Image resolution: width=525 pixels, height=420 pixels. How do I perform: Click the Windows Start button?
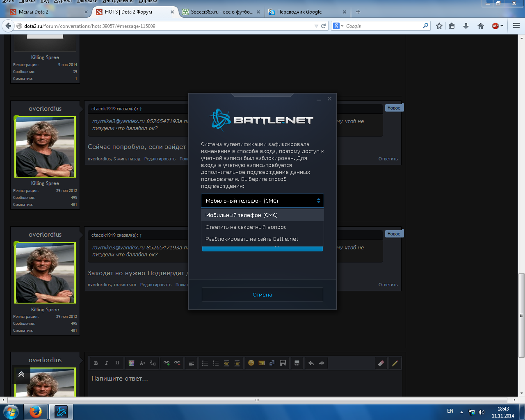click(x=11, y=411)
